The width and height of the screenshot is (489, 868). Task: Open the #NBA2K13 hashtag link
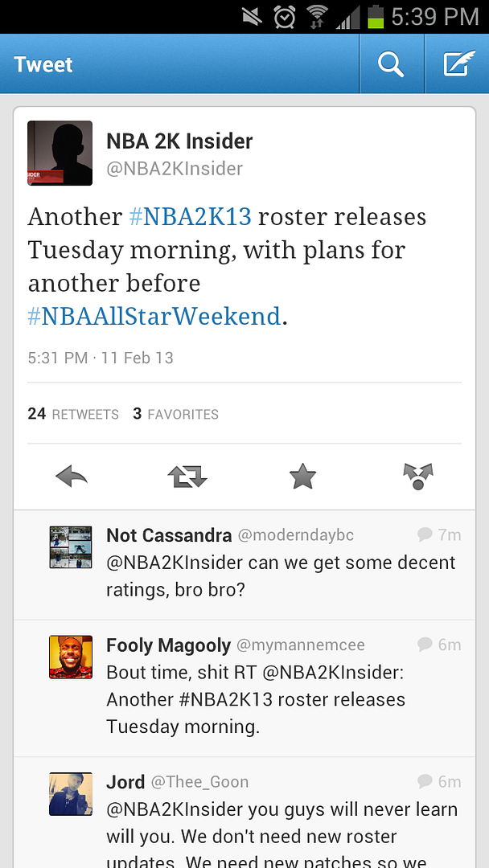pos(191,216)
